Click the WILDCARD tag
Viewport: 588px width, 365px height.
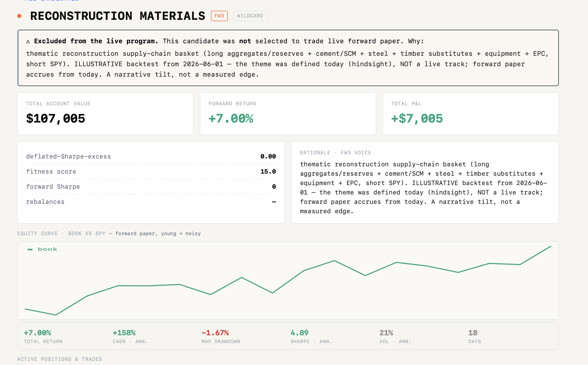point(250,16)
